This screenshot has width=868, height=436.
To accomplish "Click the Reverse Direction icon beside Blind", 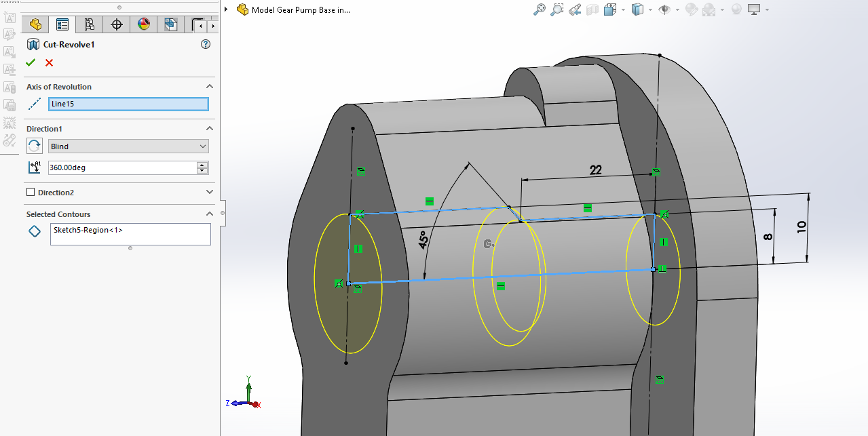I will click(35, 146).
